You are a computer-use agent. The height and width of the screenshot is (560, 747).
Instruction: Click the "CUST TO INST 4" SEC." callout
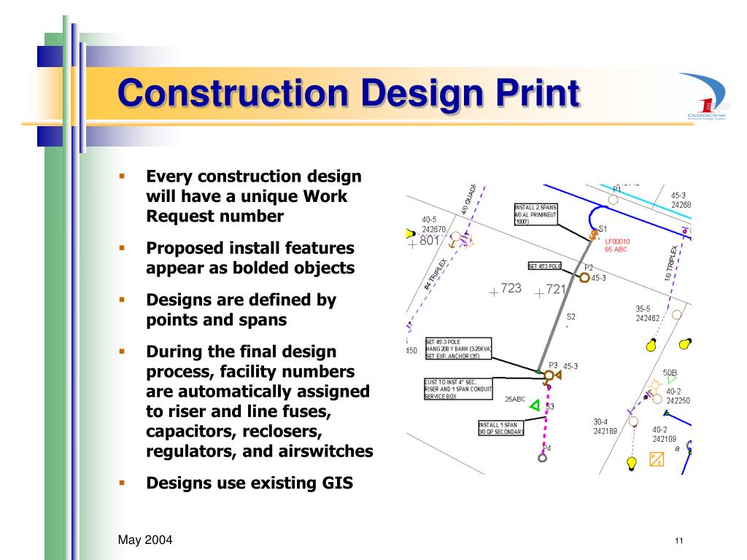click(458, 389)
